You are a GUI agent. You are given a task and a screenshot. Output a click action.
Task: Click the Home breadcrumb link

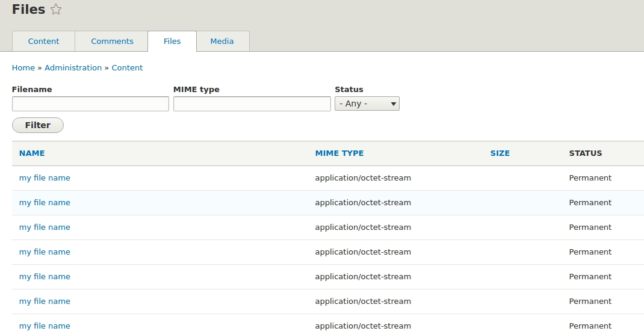pos(23,68)
